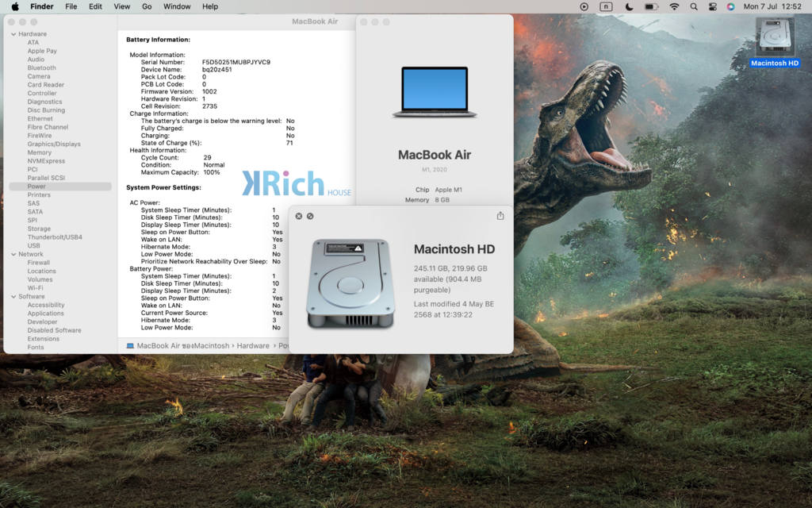
Task: Click the input source icon in menu bar
Action: 606,6
